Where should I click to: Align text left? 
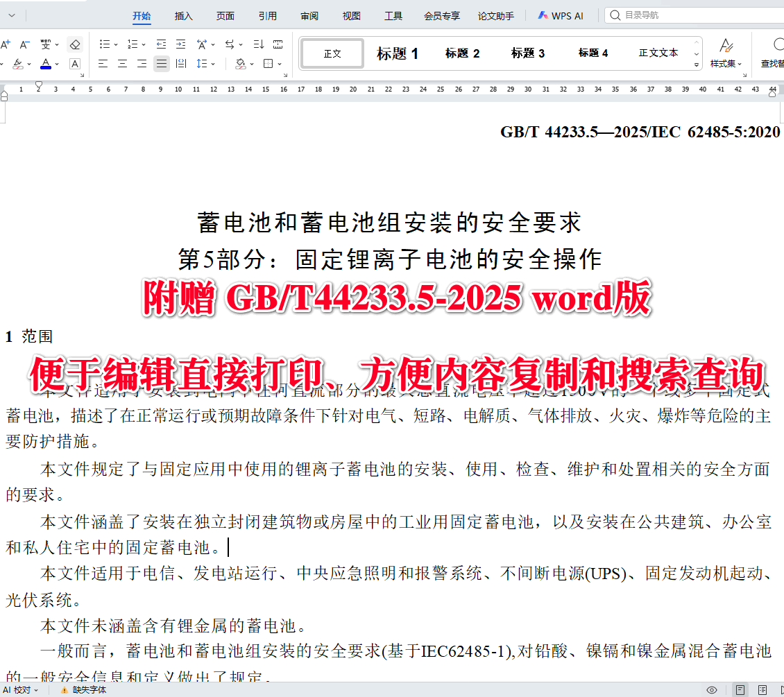point(103,63)
